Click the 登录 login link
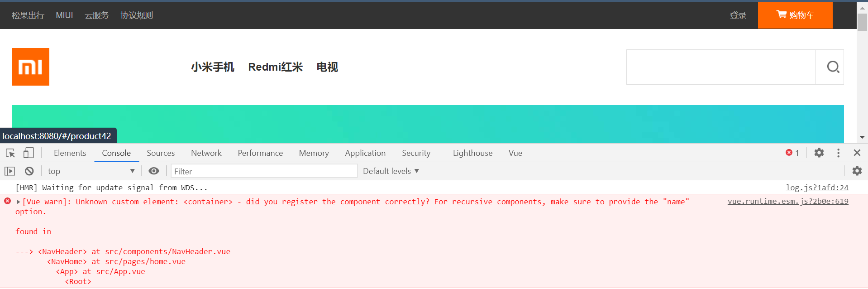Image resolution: width=868 pixels, height=289 pixels. 738,15
